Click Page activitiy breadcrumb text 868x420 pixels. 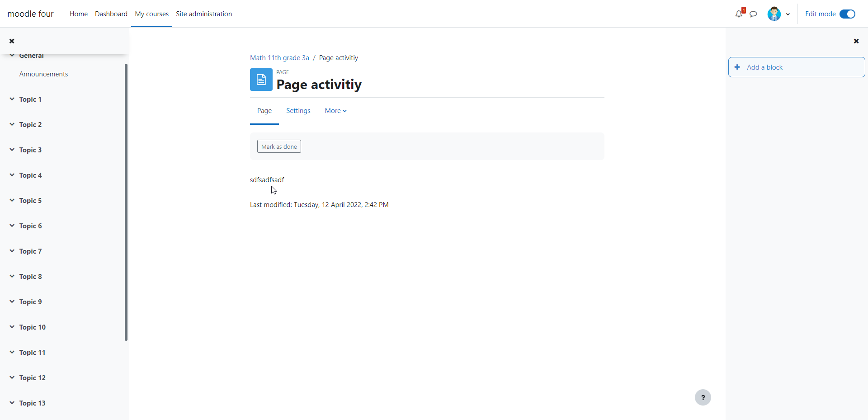338,58
